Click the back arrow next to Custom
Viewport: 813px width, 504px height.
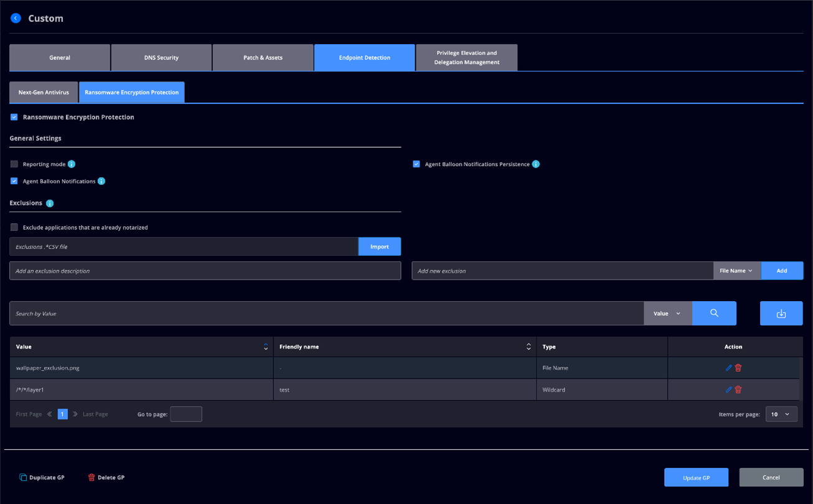point(16,18)
